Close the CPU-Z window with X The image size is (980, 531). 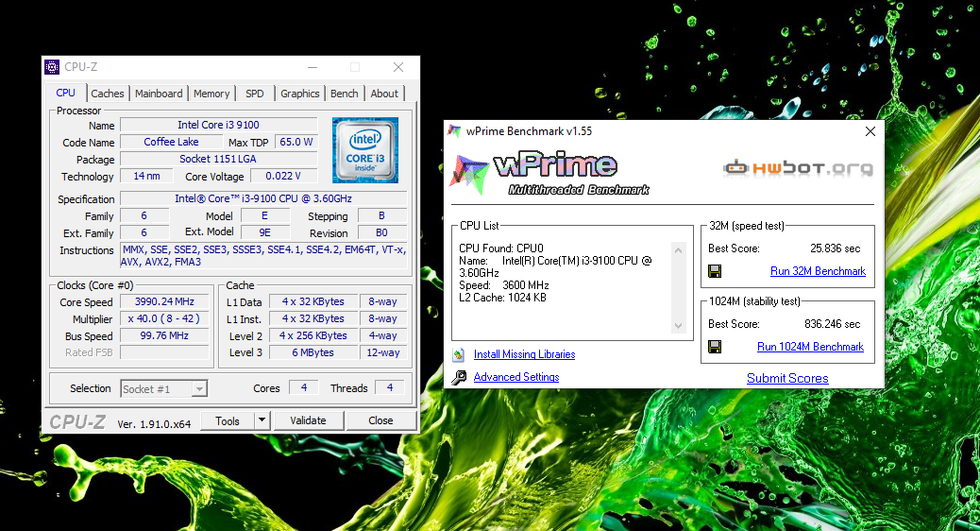click(x=398, y=67)
